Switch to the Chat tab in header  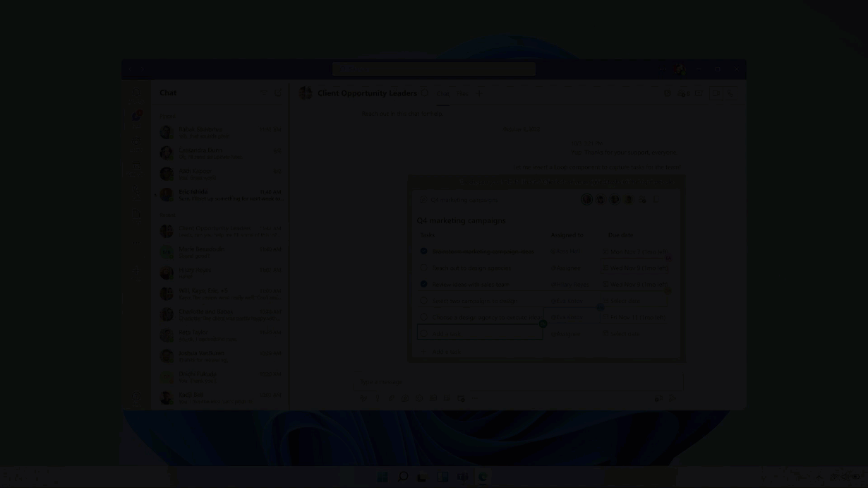(x=442, y=93)
